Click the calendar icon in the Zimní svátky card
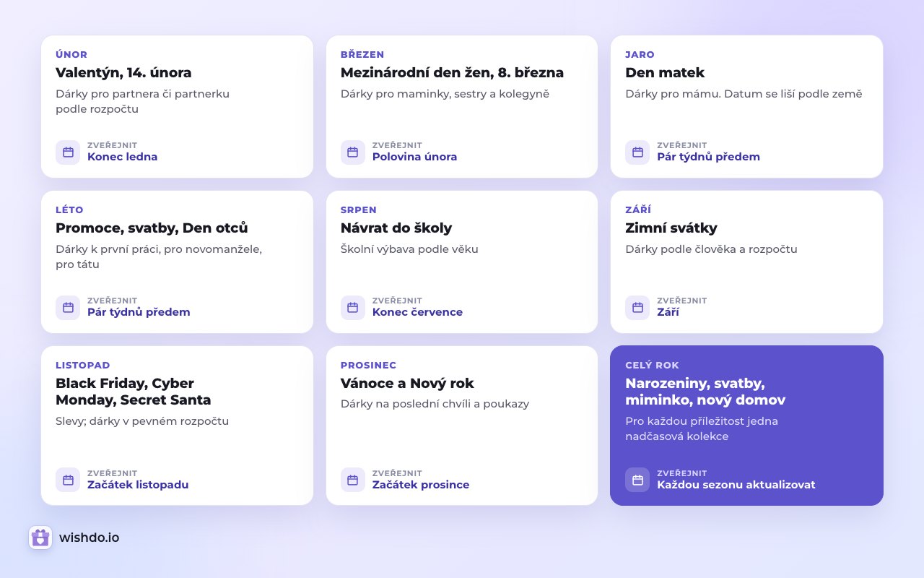This screenshot has width=924, height=578. coord(637,308)
